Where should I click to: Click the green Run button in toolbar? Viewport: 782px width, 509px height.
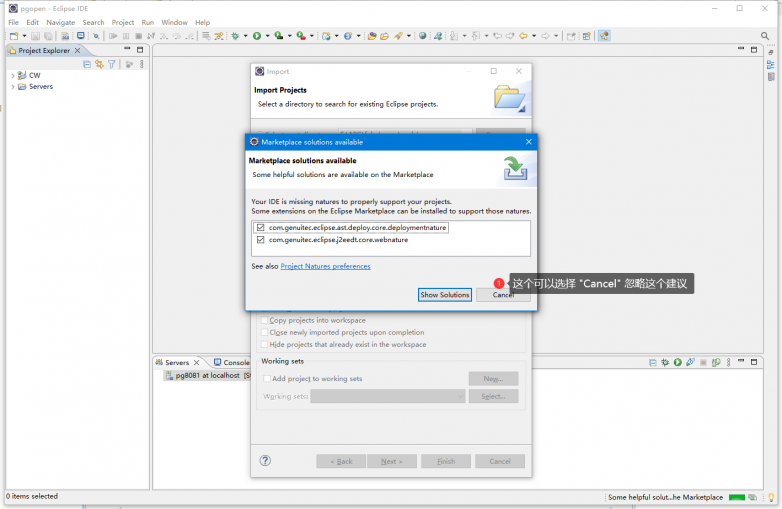click(256, 36)
